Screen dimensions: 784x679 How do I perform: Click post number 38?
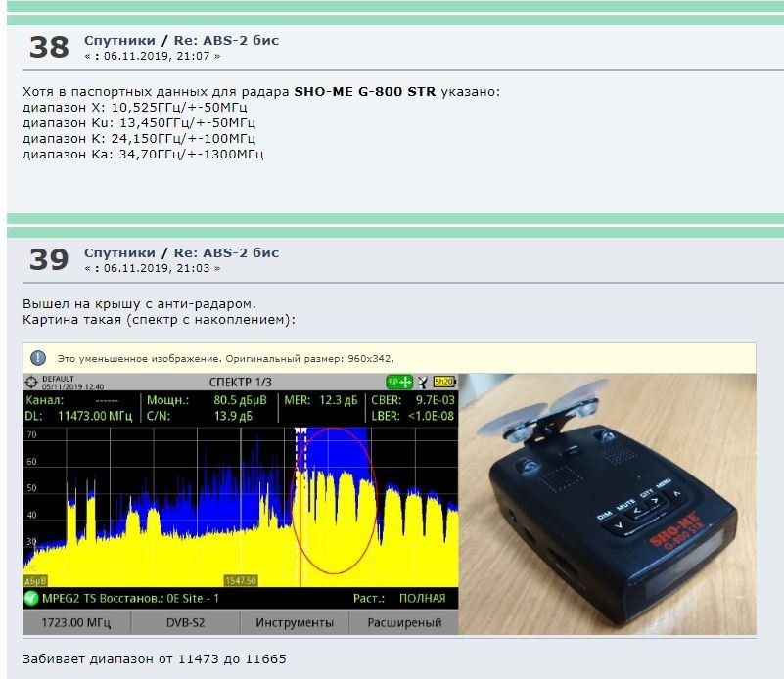point(49,48)
